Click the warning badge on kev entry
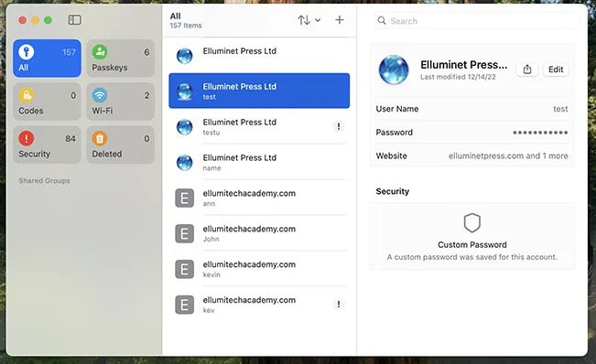The image size is (596, 364). 339,304
